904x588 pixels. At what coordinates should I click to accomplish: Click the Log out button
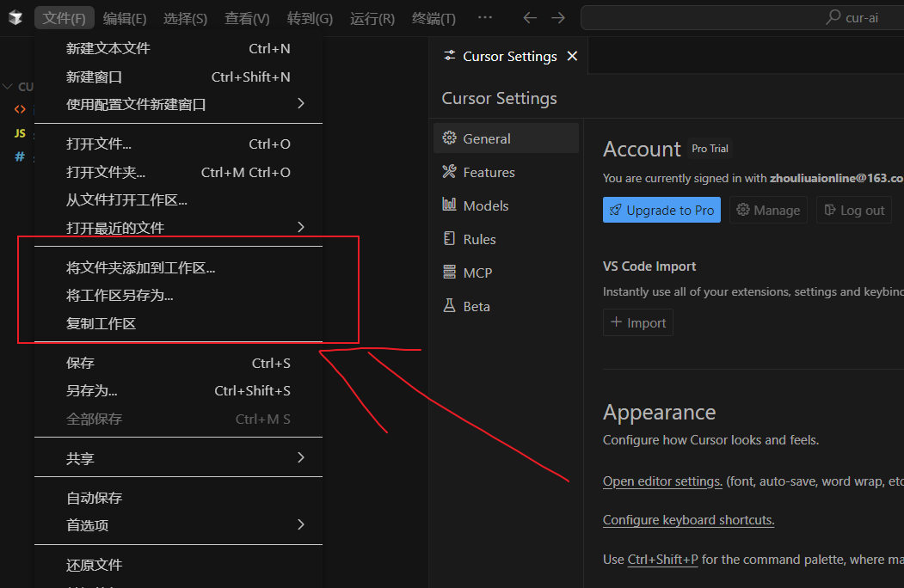click(854, 210)
